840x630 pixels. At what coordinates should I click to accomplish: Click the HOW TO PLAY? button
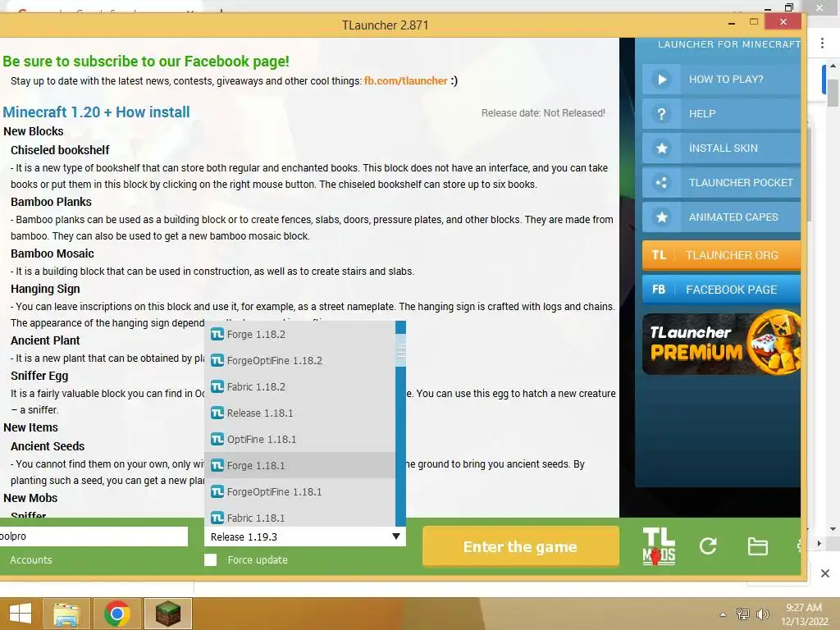point(721,80)
